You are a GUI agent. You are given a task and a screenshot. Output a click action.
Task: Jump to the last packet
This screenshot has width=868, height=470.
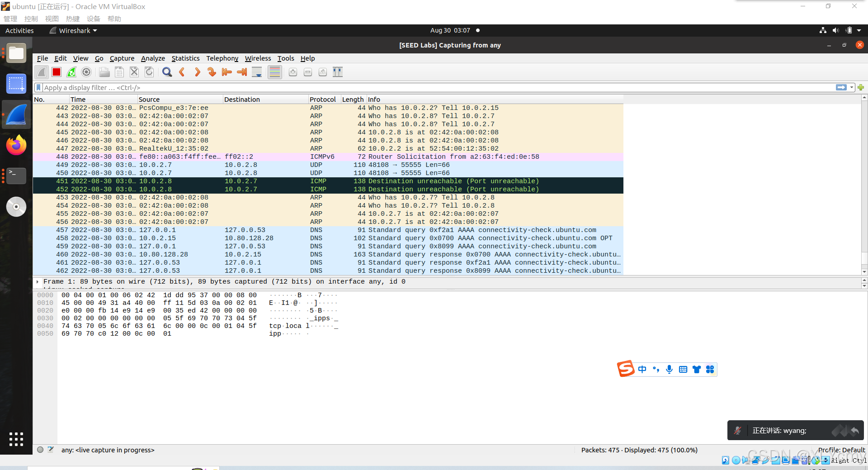coord(241,72)
